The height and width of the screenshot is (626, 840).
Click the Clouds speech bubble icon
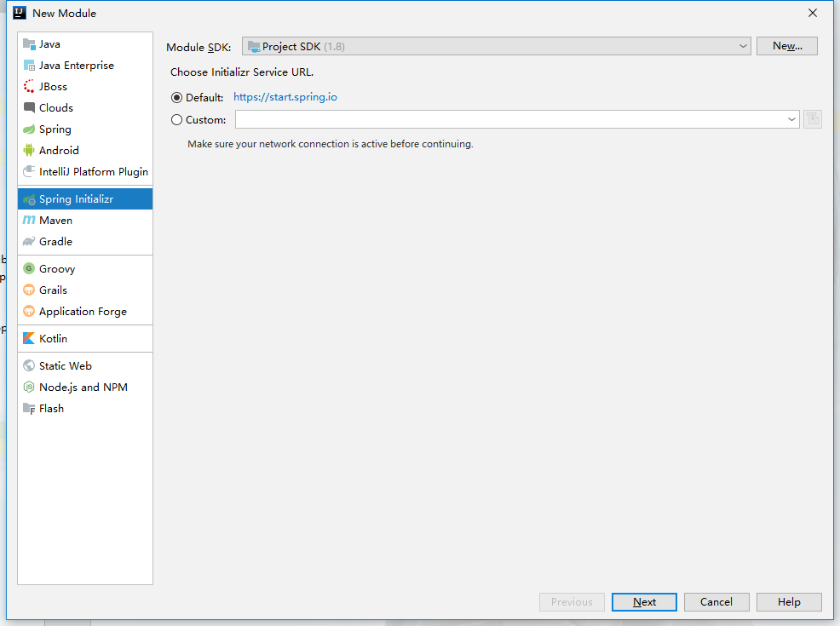pos(29,107)
